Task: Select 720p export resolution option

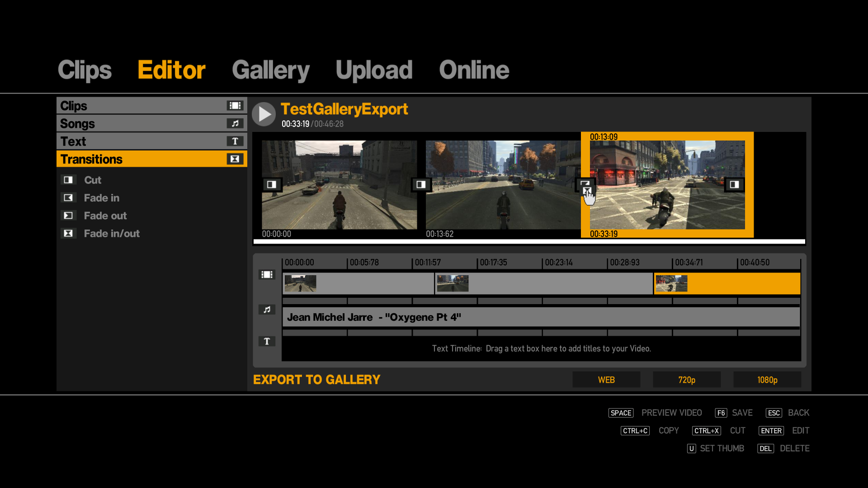Action: [687, 380]
